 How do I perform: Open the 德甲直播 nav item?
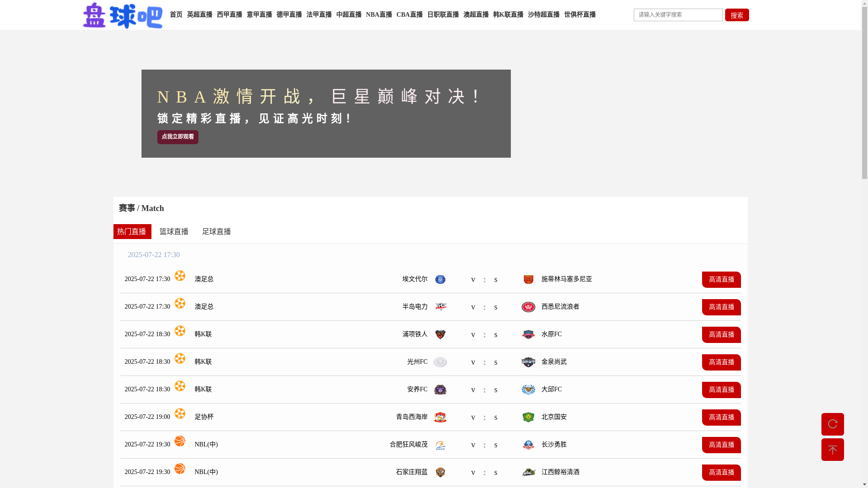click(289, 15)
